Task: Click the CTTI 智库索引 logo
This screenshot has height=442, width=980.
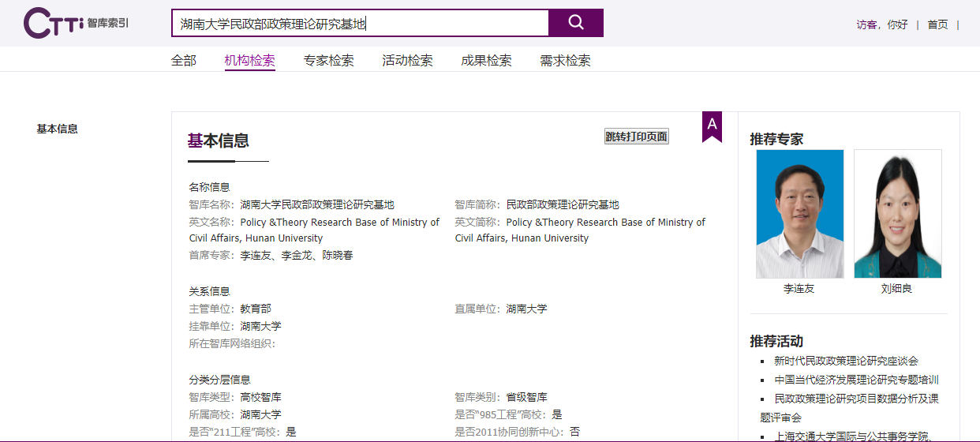Action: pos(76,23)
